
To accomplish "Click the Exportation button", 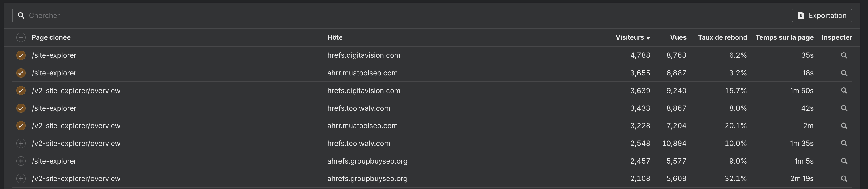I will point(821,15).
